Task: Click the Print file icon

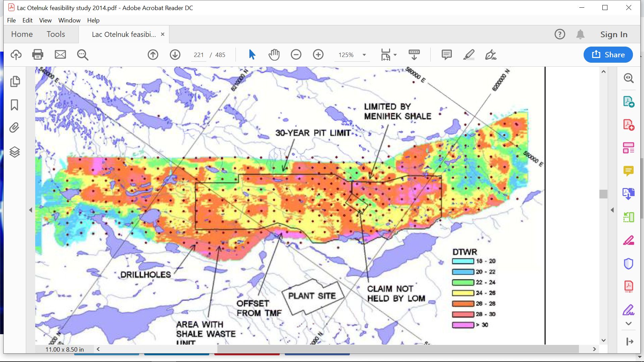Action: pos(38,55)
